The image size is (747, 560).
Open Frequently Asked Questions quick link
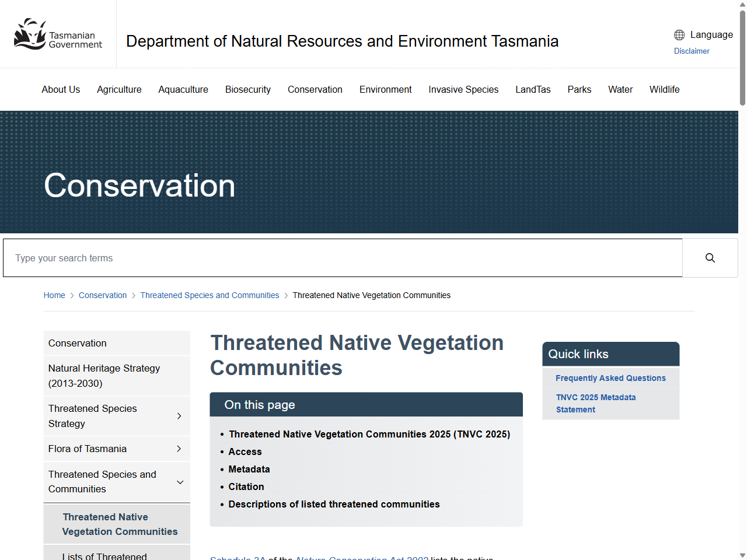(610, 378)
